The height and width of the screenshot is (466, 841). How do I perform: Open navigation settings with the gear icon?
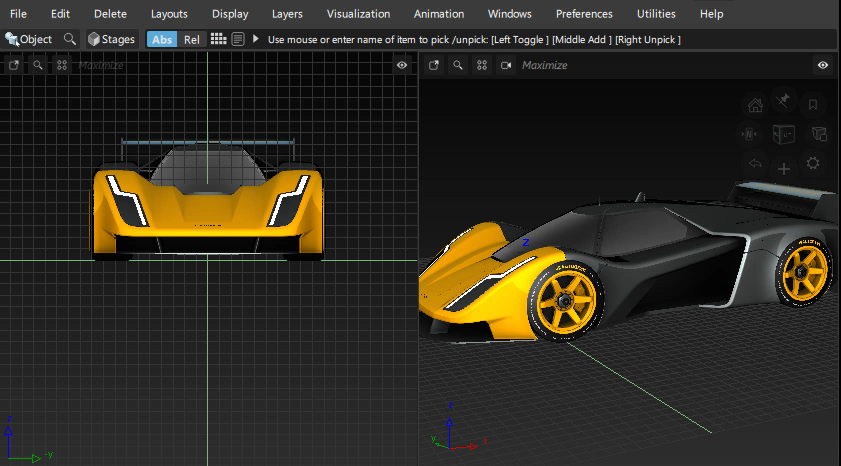pyautogui.click(x=813, y=164)
